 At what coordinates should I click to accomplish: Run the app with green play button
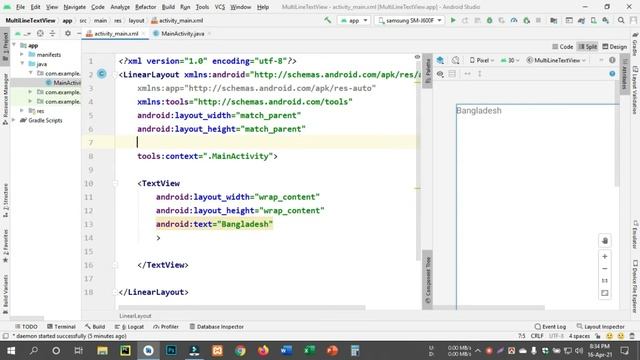(453, 20)
